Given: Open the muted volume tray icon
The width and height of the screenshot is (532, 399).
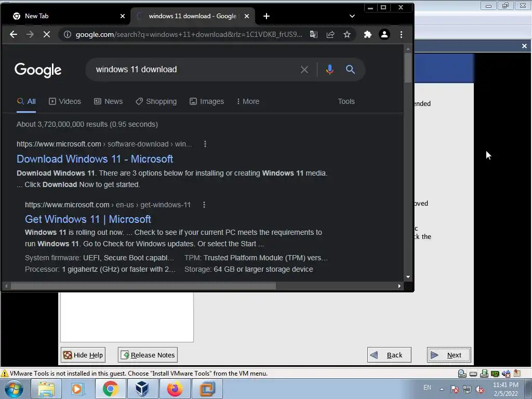Looking at the screenshot, I should (x=480, y=389).
